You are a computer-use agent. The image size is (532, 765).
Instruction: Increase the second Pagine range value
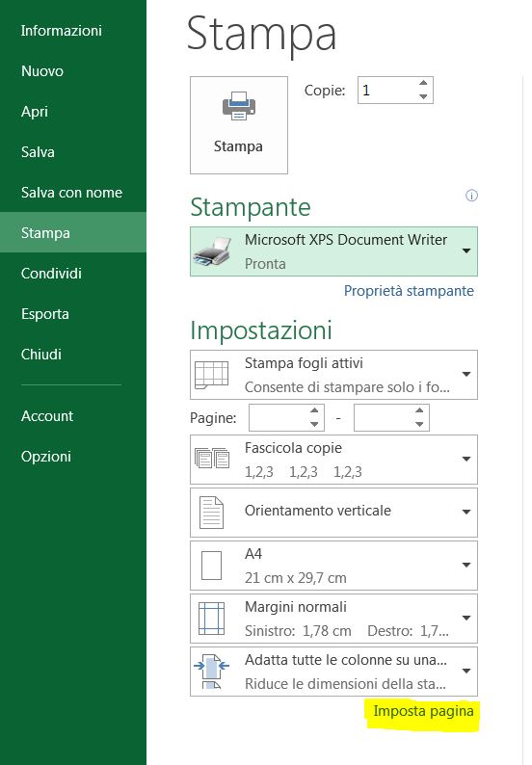(419, 410)
